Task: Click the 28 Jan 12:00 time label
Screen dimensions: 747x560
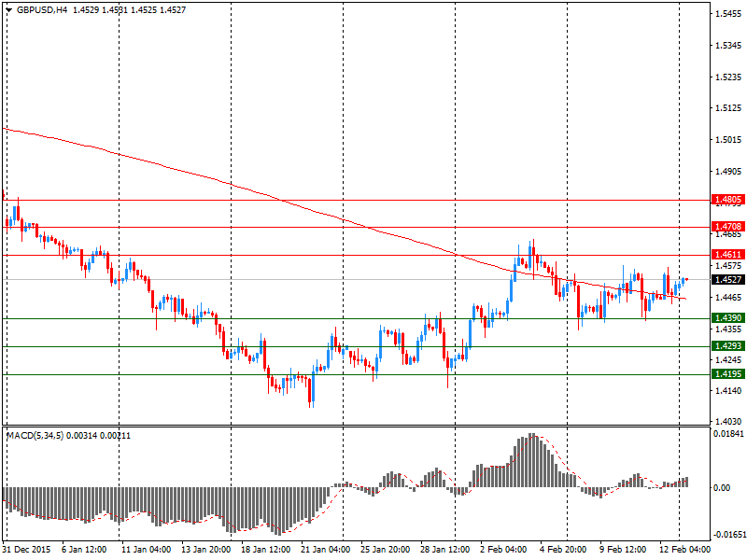Action: point(445,550)
